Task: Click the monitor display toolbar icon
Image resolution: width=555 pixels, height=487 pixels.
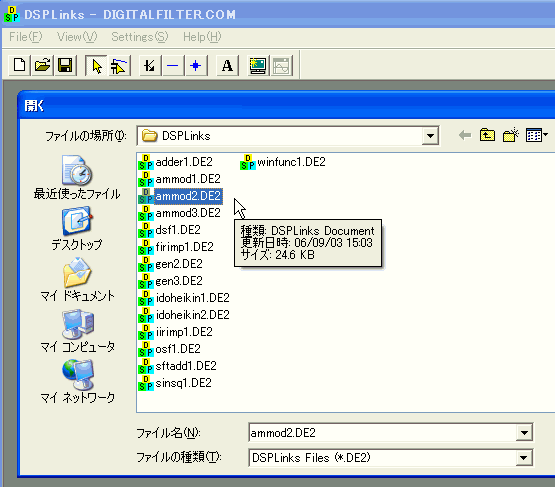Action: [x=258, y=65]
